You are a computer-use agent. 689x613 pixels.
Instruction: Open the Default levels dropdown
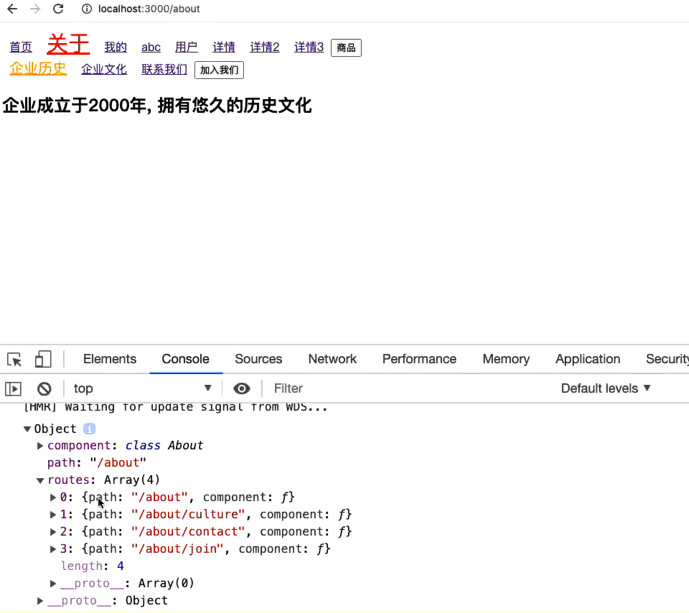point(606,388)
